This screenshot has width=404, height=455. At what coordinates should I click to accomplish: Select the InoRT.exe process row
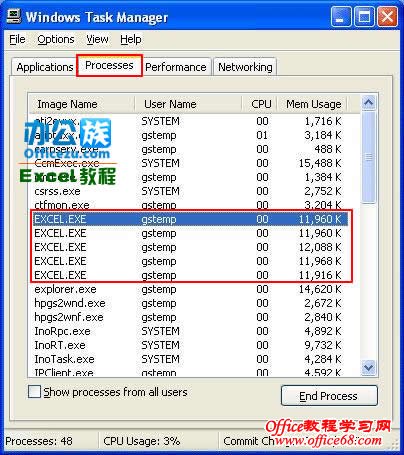point(190,345)
